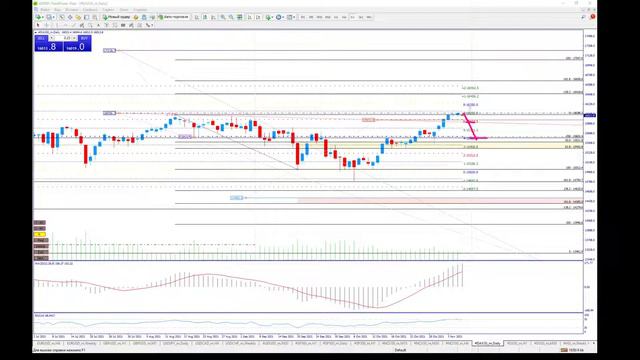
Task: Decrease trade volume with down arrow
Action: click(52, 38)
